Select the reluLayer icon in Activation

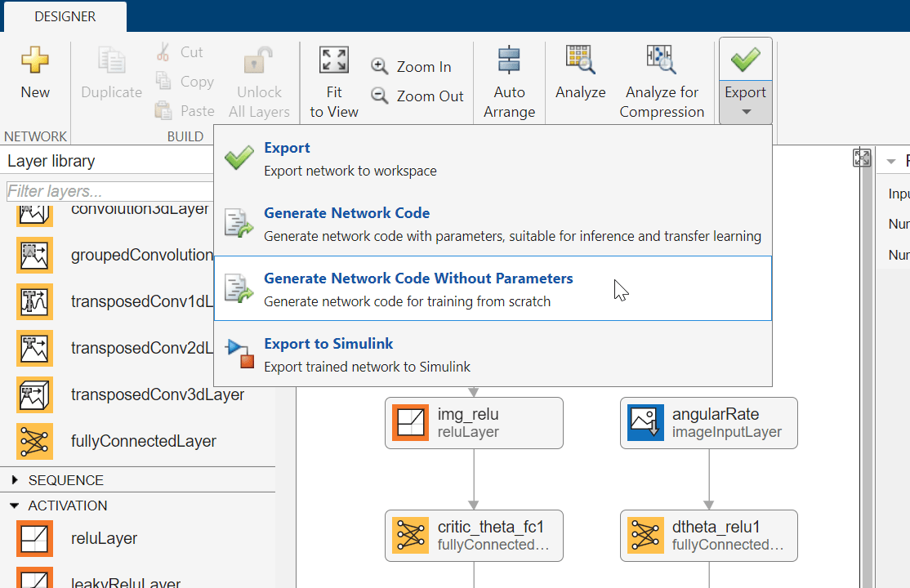(34, 538)
